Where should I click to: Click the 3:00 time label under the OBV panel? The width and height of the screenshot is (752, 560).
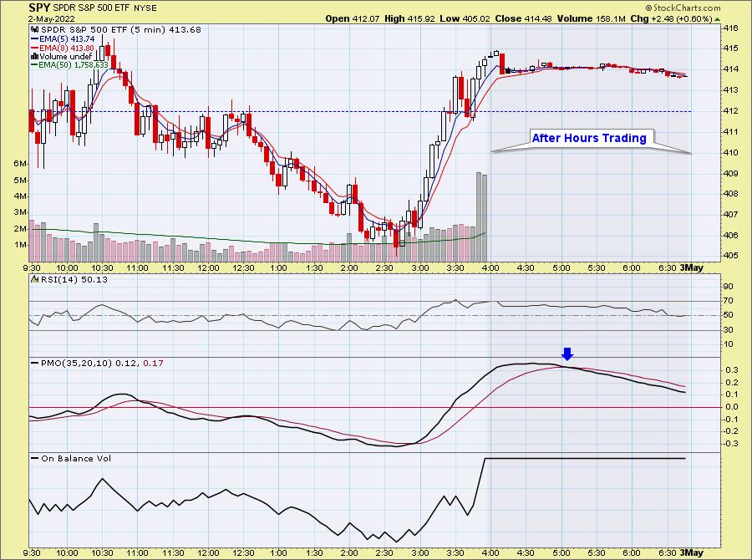[x=419, y=552]
